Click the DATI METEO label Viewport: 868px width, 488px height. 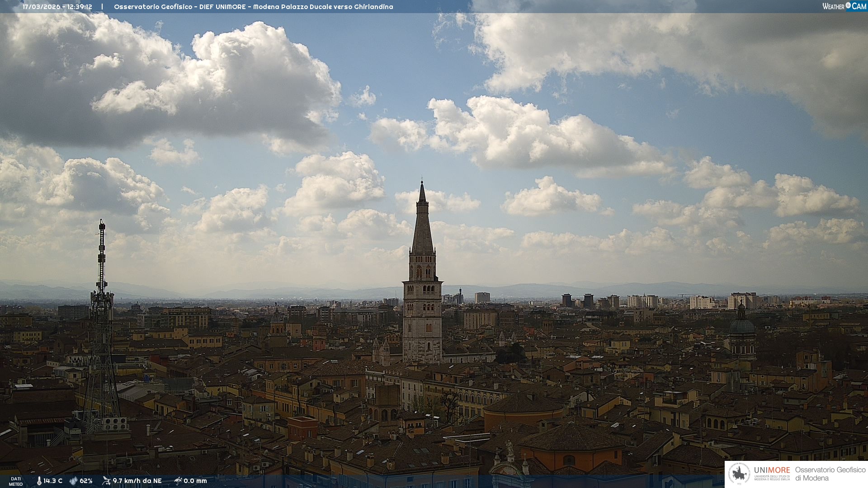(x=15, y=481)
